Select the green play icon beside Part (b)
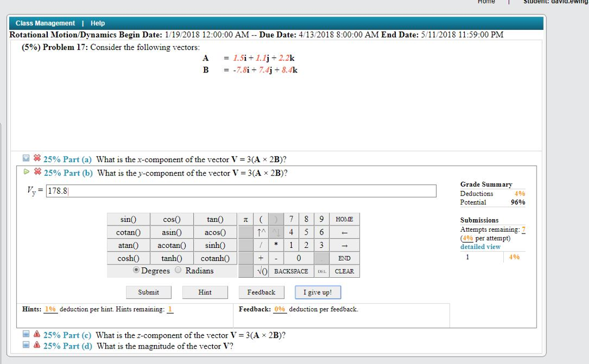This screenshot has width=589, height=364. click(26, 172)
